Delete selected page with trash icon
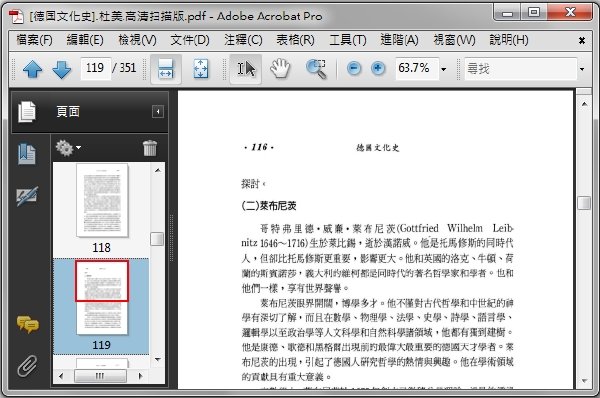Screen dimensions: 600x398 pos(150,148)
